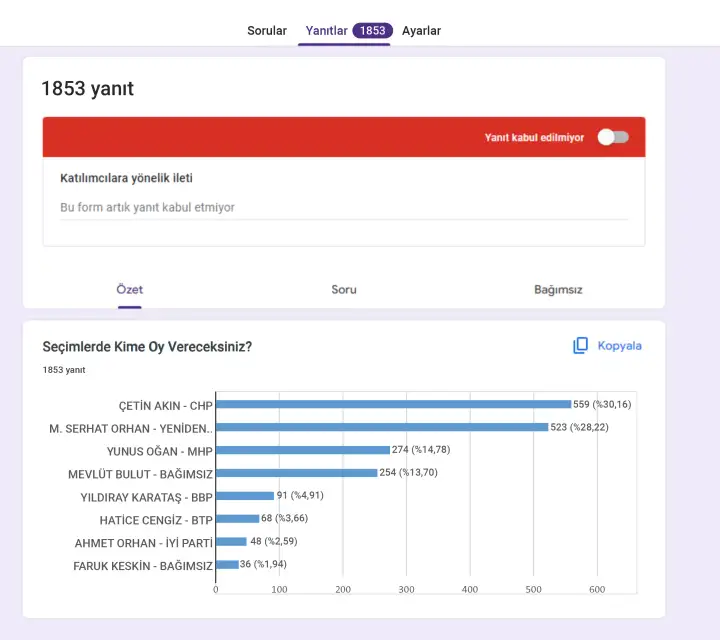Toggle the Yanıt kabul edilmiyor switch

click(x=613, y=138)
